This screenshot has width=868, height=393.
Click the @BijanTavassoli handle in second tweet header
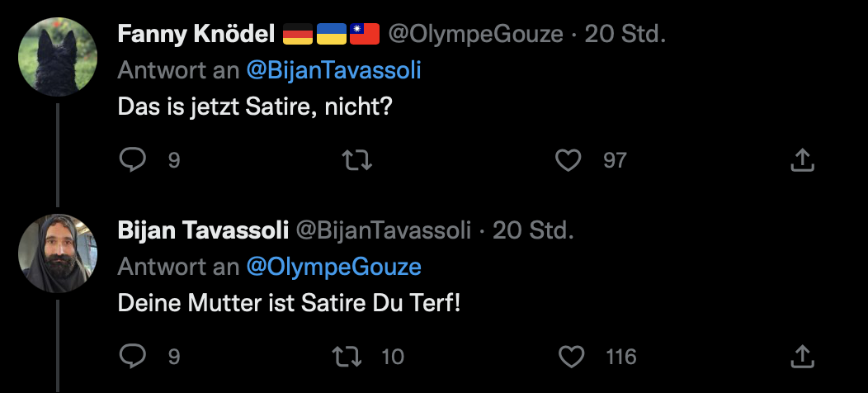(384, 230)
